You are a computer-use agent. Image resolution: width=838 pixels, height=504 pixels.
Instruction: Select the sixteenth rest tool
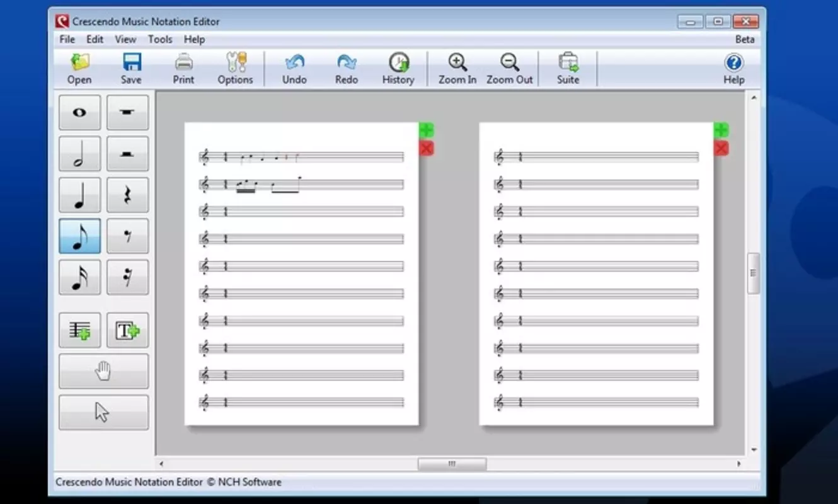point(127,277)
